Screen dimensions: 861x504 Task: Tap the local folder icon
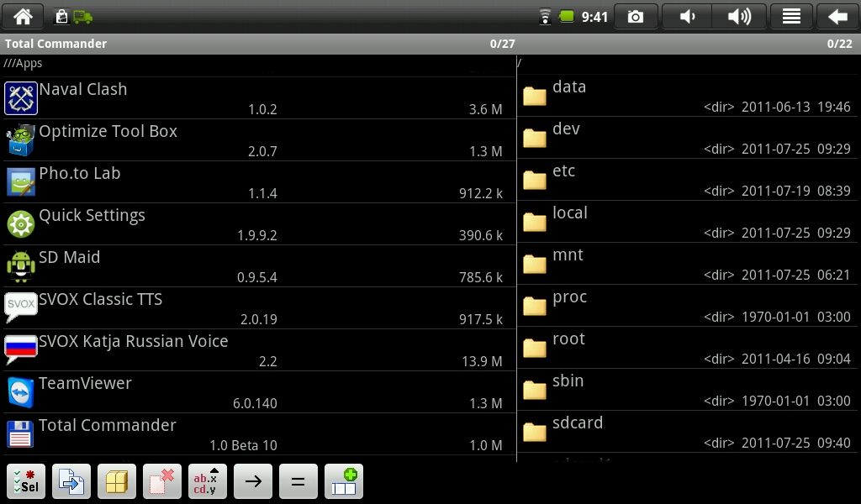coord(534,222)
